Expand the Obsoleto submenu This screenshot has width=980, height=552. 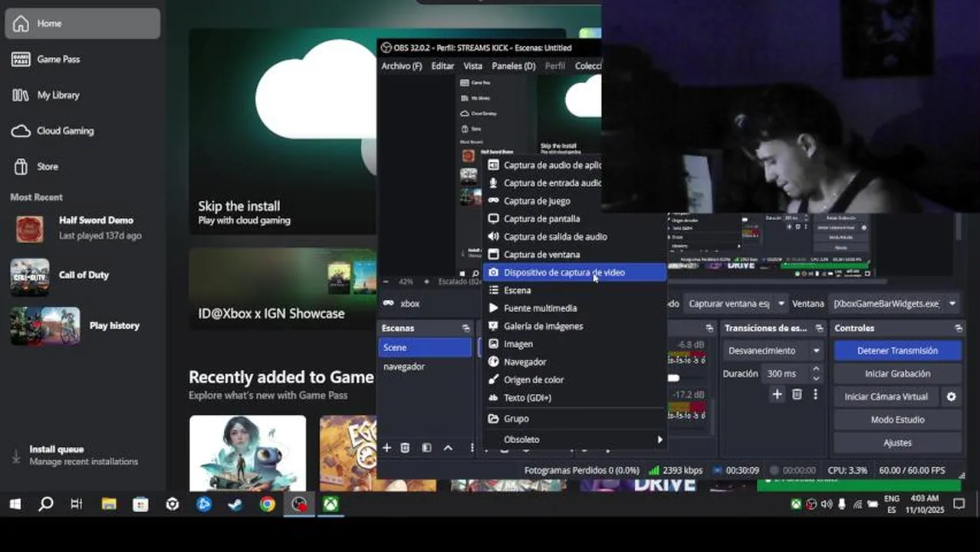point(574,439)
